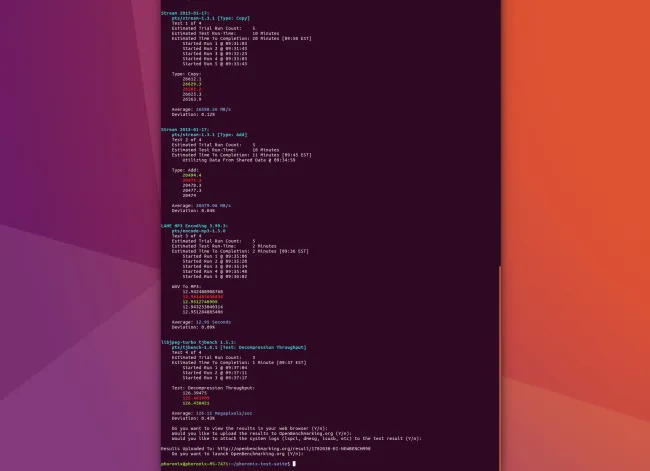Click 'Started Run 1 @ 09:31' in the Copy test
650x471 pixels.
coord(215,44)
